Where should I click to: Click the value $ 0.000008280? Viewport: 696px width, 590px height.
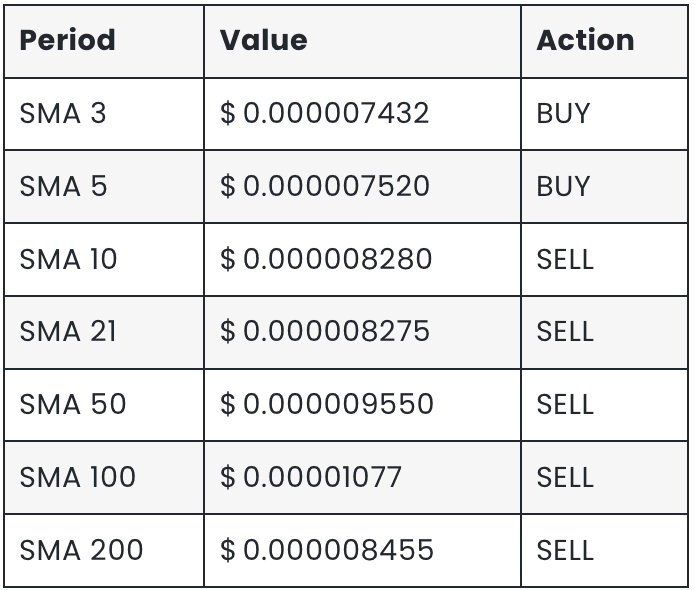325,259
